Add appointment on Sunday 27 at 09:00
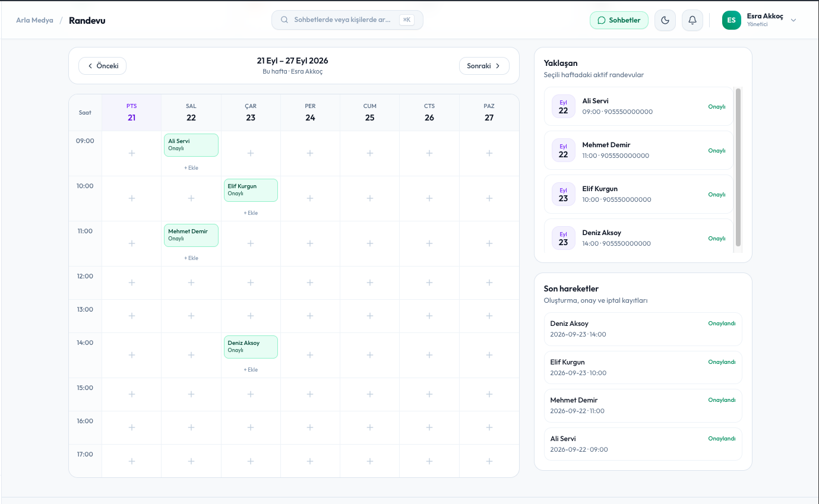 click(489, 153)
